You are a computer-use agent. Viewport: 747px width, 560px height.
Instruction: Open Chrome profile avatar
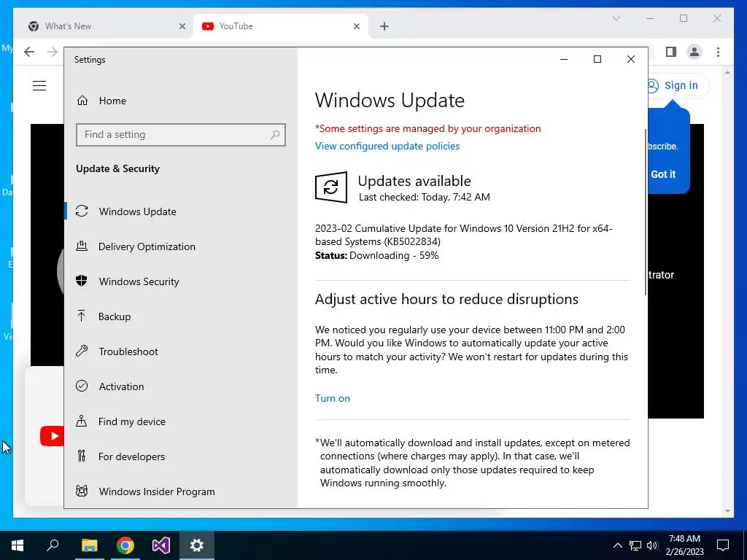(x=694, y=52)
